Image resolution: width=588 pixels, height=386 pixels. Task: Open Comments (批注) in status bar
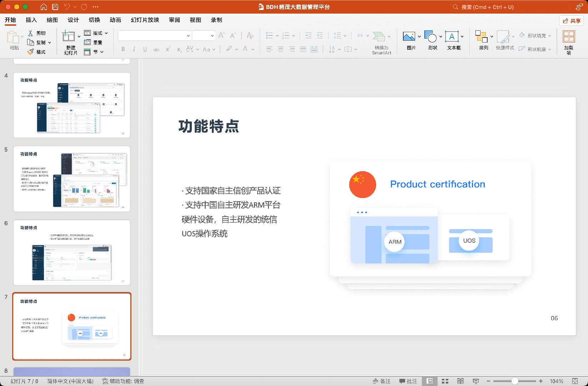[x=408, y=381]
